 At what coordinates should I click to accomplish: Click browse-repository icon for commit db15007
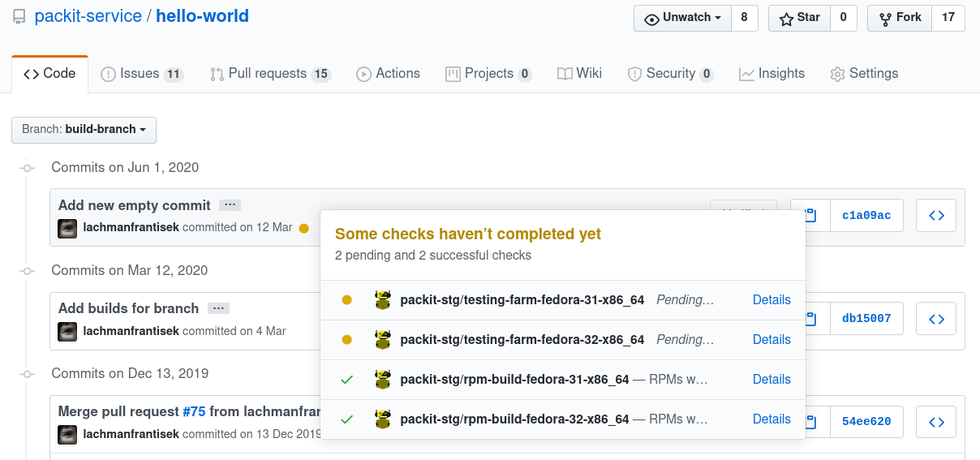coord(936,319)
